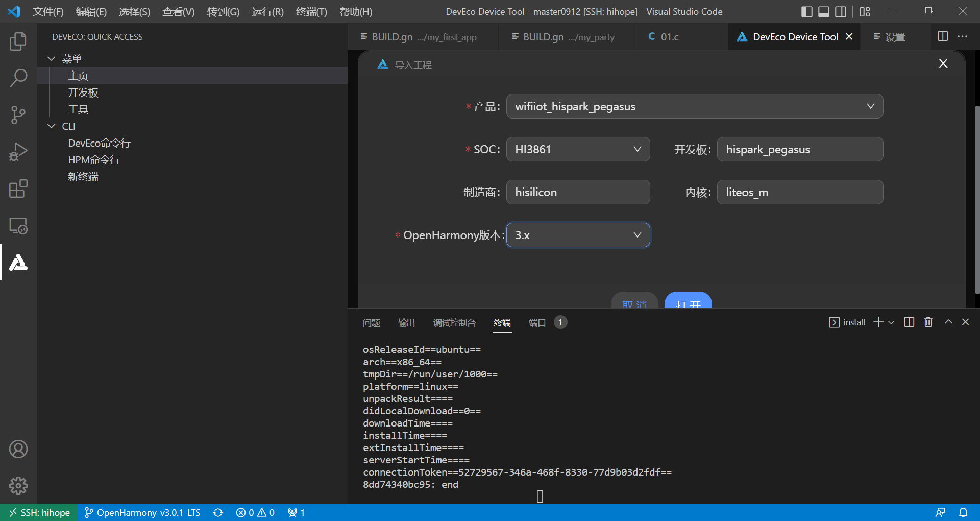The height and width of the screenshot is (521, 980).
Task: Open the notifications bell
Action: click(963, 512)
